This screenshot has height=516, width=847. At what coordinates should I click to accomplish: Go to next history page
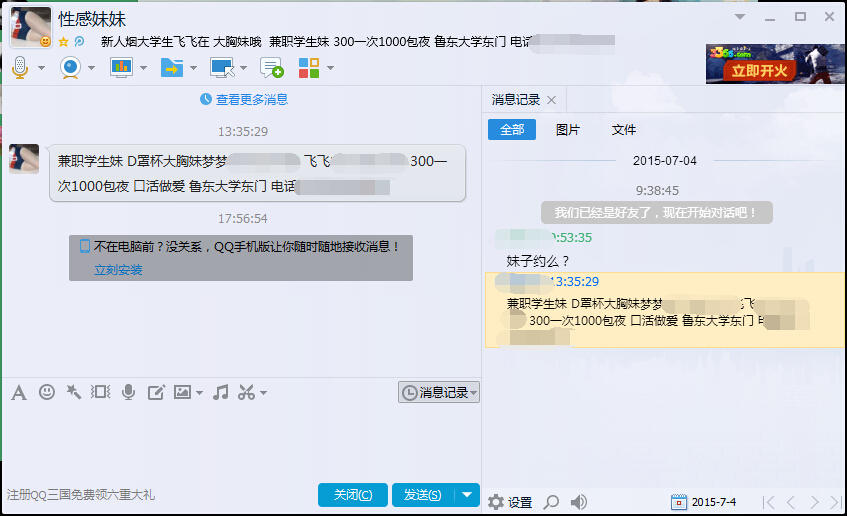[x=815, y=502]
